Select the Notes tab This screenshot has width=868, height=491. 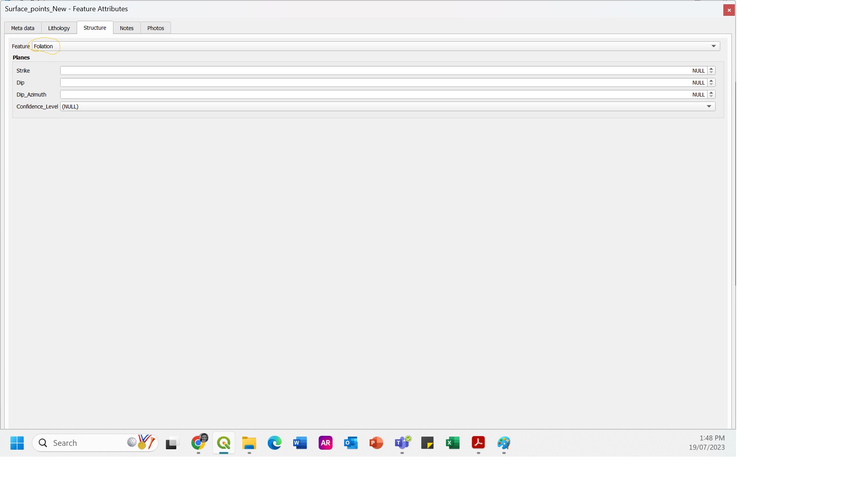pos(127,27)
